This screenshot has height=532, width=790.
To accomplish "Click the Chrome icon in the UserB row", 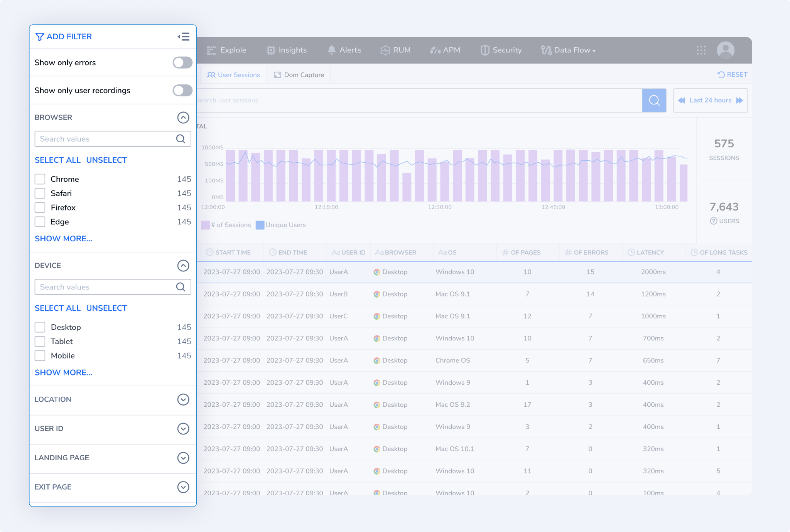I will [377, 294].
